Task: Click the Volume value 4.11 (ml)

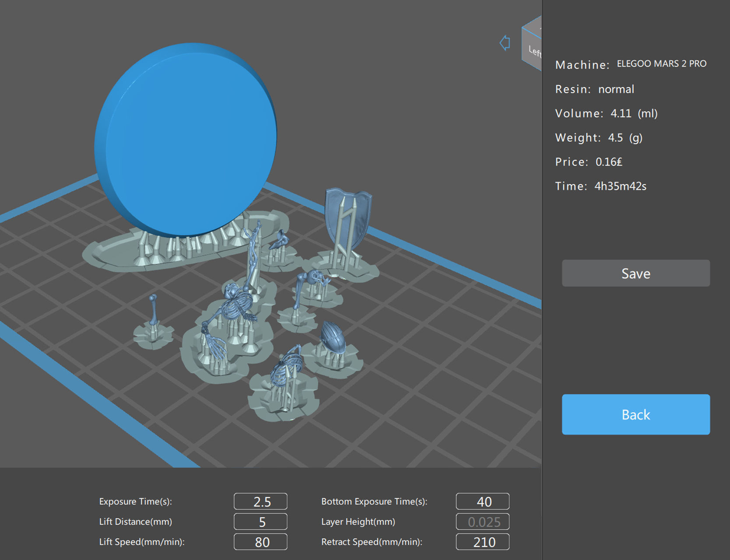Action: pos(634,113)
